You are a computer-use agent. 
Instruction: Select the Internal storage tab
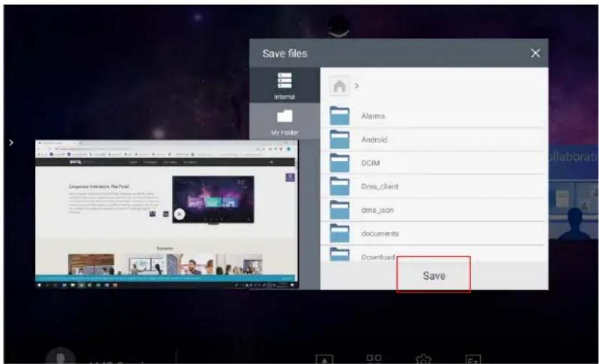point(284,85)
